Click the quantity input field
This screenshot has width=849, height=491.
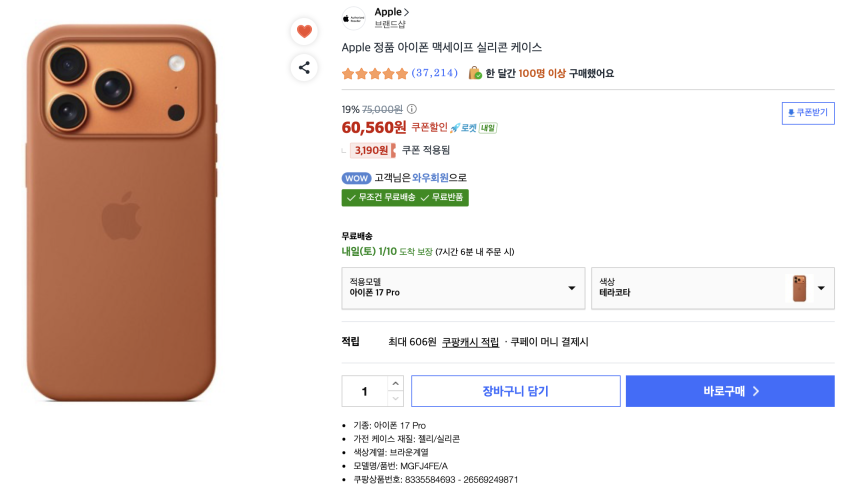365,391
